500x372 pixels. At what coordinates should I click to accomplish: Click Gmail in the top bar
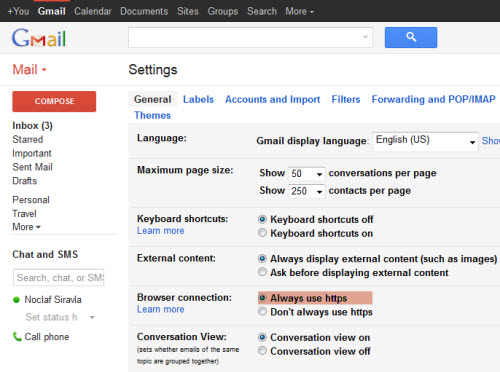click(x=51, y=11)
